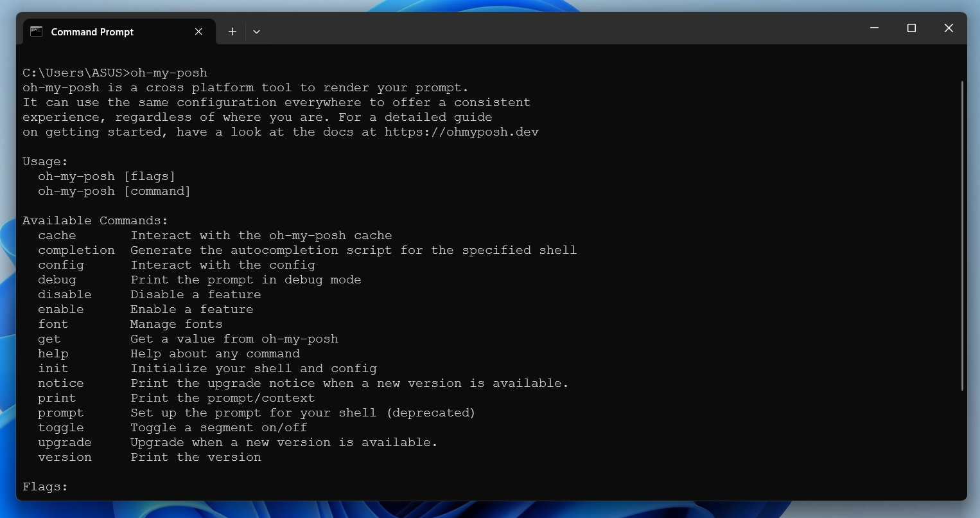Image resolution: width=980 pixels, height=518 pixels.
Task: Click 'Disable a feature' description text
Action: (196, 295)
